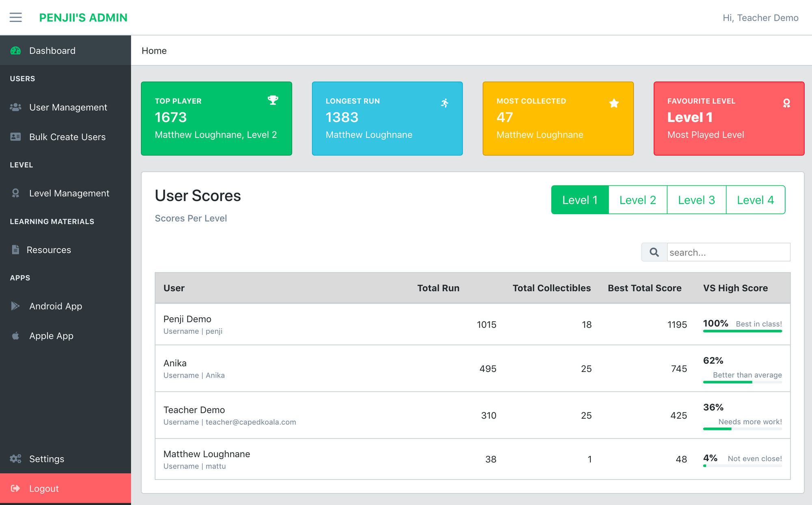
Task: Click Username | teacher@capedkoala.com text
Action: point(230,422)
